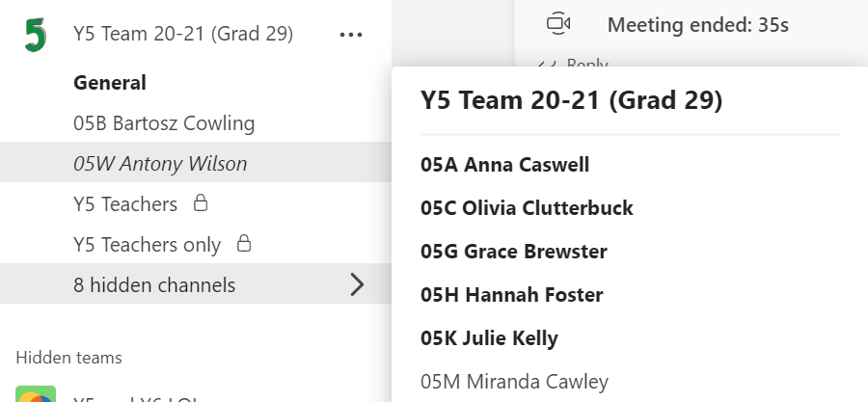868x402 pixels.
Task: Toggle the Hidden teams section header
Action: point(68,358)
